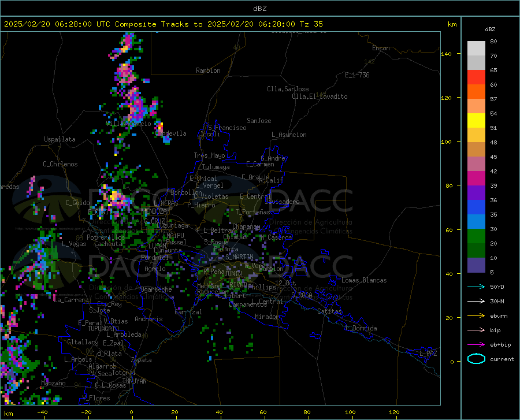Click the '-40' km axis tick label
This screenshot has height=420, width=520.
[42, 412]
